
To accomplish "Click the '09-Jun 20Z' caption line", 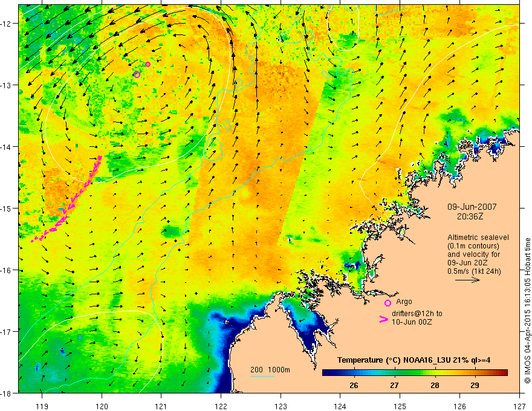I will [467, 263].
